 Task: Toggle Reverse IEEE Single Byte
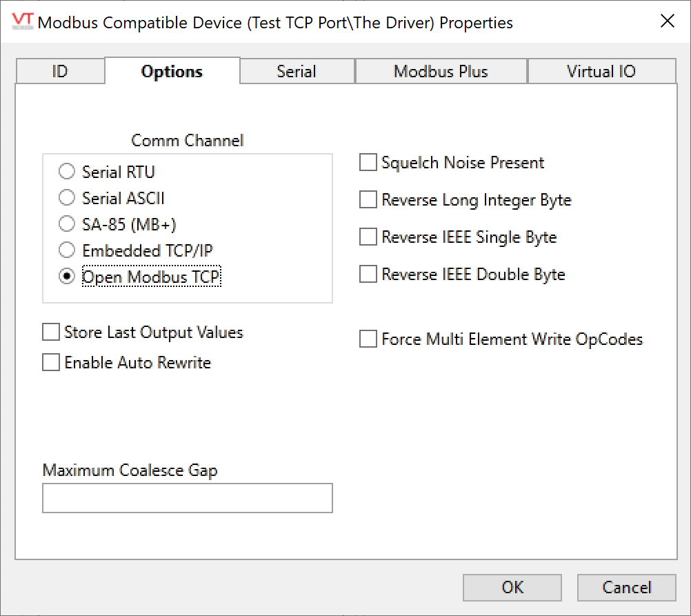click(x=368, y=237)
